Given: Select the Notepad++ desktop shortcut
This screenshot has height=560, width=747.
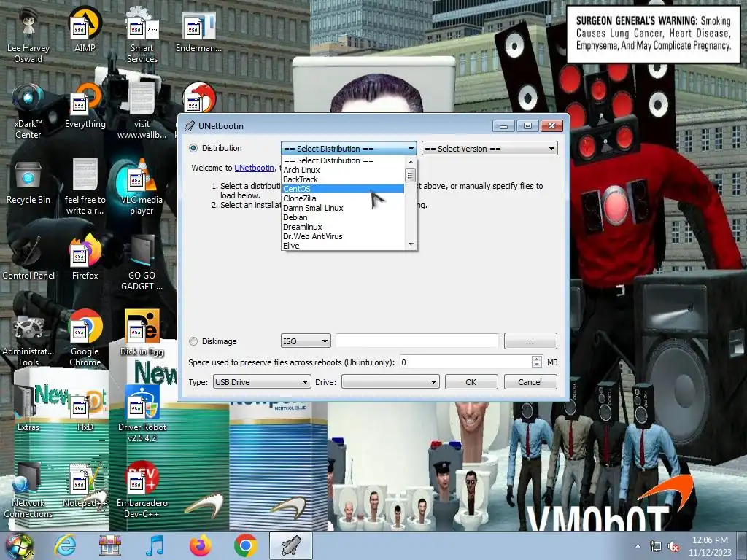Looking at the screenshot, I should point(85,485).
